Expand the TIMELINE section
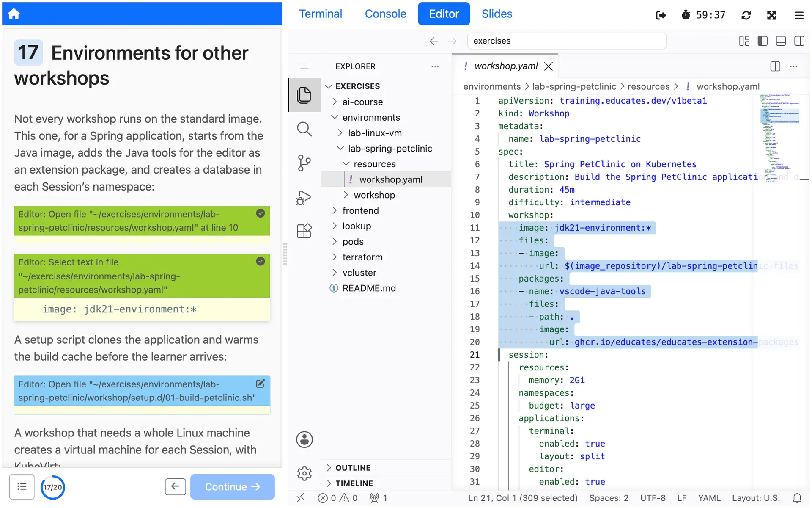Screen dimensions: 812x508 tap(386, 483)
